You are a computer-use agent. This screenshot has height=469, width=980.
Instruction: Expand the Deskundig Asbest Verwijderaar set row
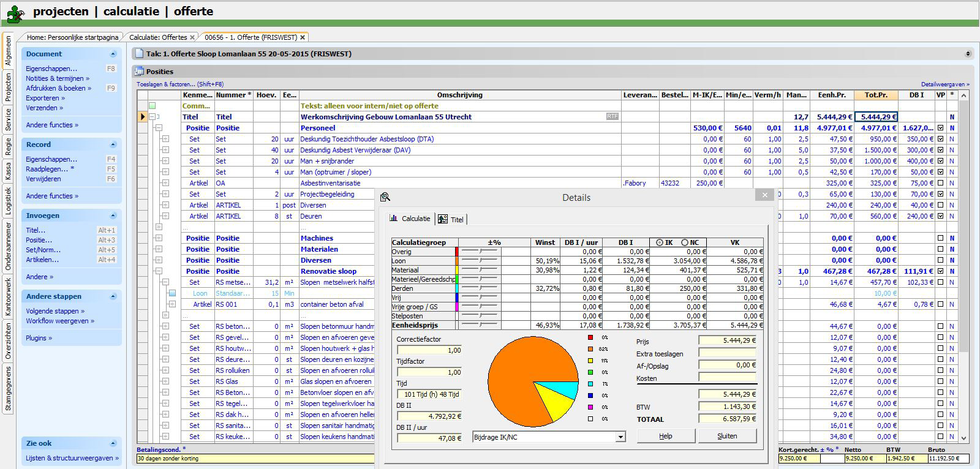pyautogui.click(x=165, y=150)
